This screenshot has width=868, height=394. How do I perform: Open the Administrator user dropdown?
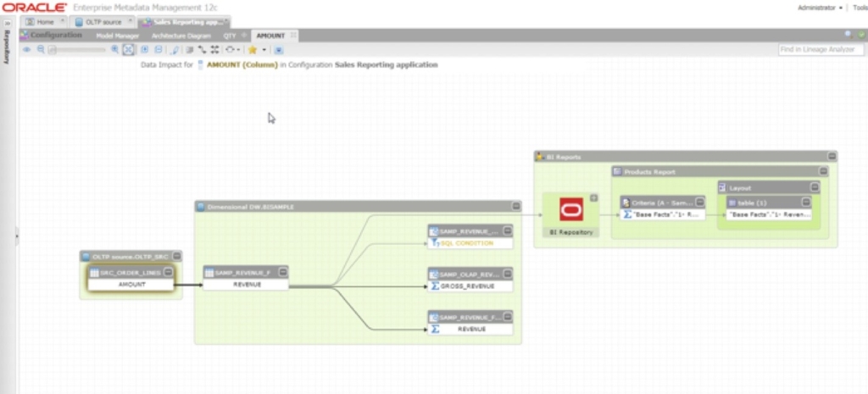(820, 8)
